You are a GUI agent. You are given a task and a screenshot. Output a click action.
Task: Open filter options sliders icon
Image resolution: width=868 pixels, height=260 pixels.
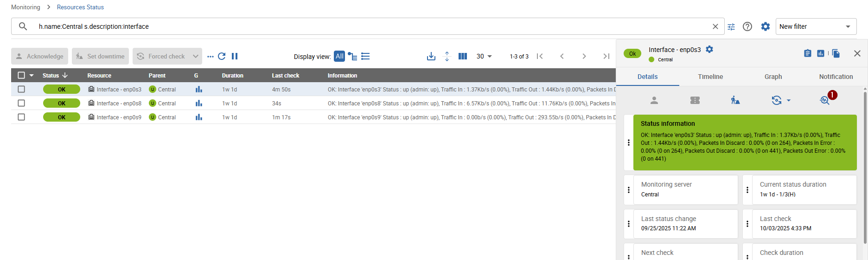731,26
